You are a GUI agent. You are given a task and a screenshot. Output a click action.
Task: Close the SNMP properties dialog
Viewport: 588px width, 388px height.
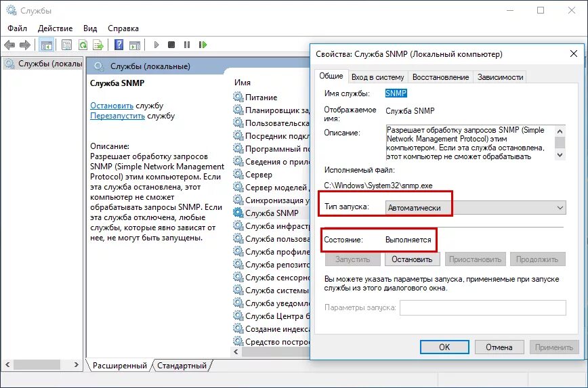573,53
